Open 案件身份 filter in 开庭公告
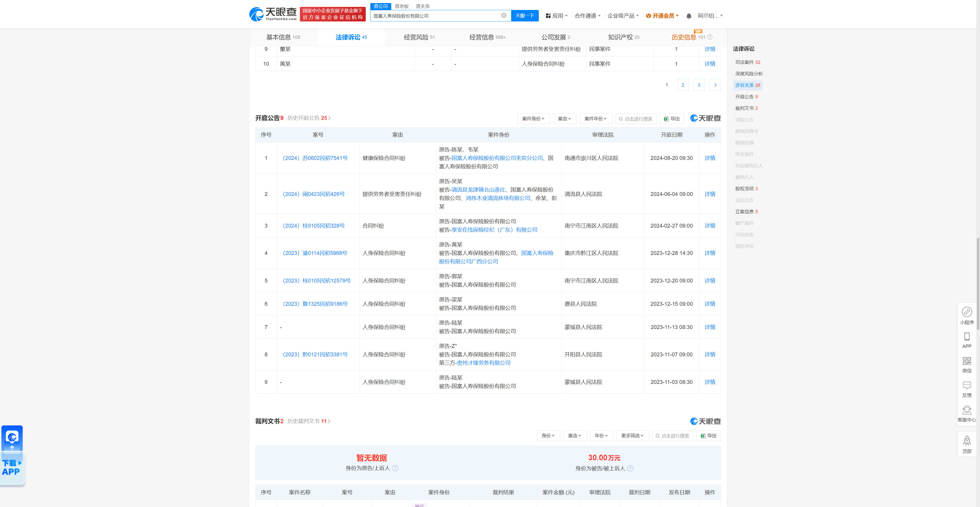This screenshot has height=507, width=980. coord(533,119)
